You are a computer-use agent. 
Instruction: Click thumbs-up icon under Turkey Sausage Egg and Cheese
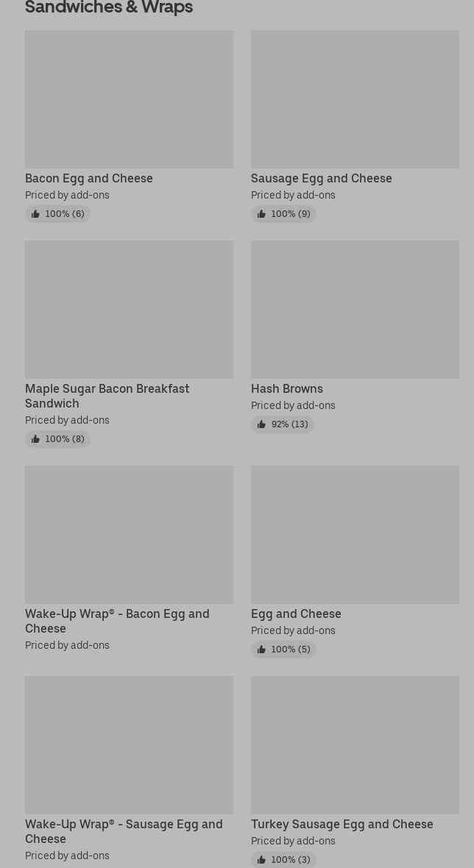click(x=261, y=860)
